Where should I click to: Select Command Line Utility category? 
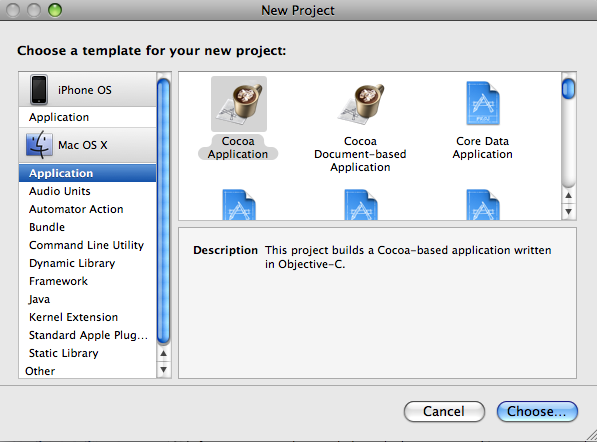88,245
